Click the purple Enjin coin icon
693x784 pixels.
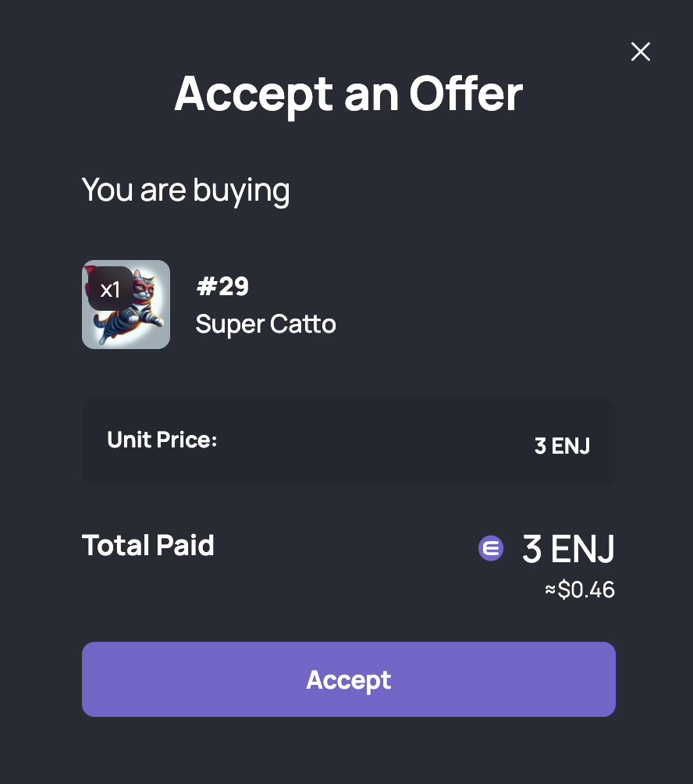(x=491, y=548)
